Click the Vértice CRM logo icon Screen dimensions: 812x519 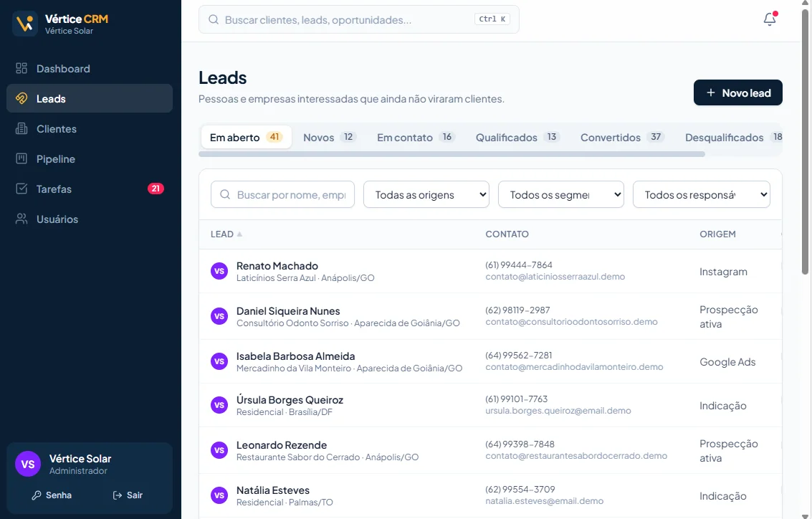coord(25,24)
